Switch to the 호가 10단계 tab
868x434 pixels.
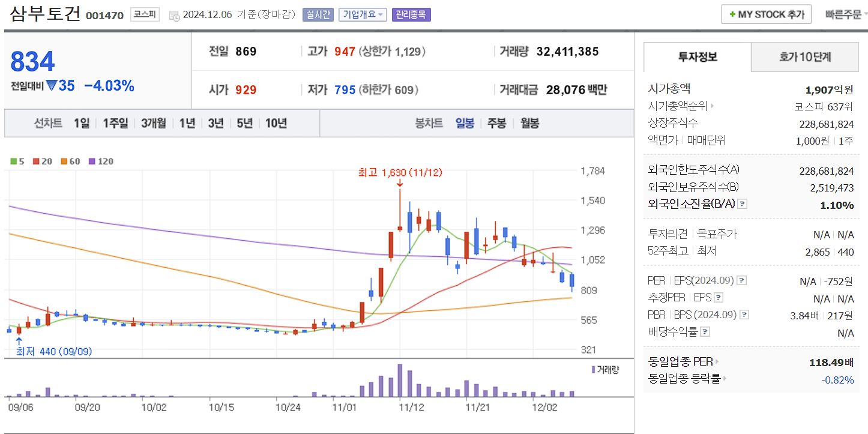point(804,58)
